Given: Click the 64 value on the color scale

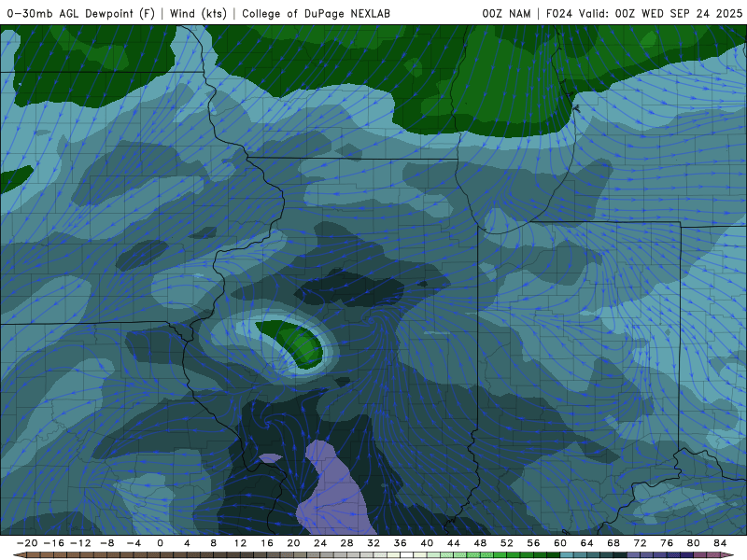Looking at the screenshot, I should pyautogui.click(x=587, y=543).
